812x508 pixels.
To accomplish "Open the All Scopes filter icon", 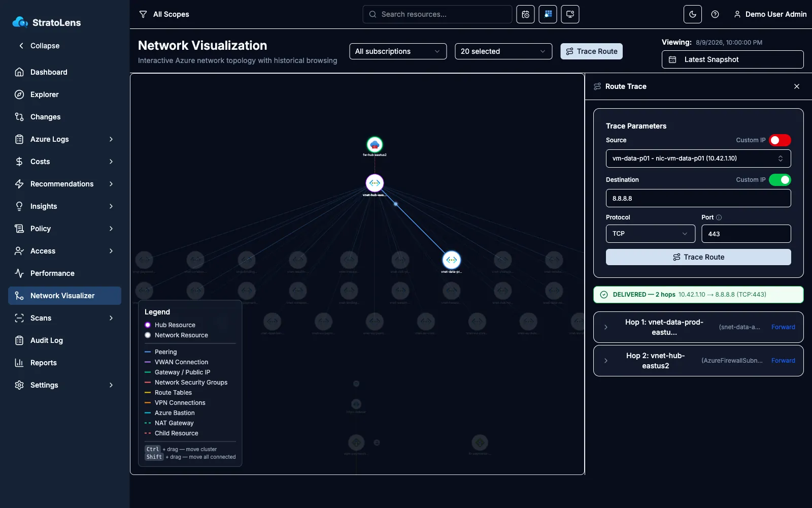I will (x=143, y=14).
